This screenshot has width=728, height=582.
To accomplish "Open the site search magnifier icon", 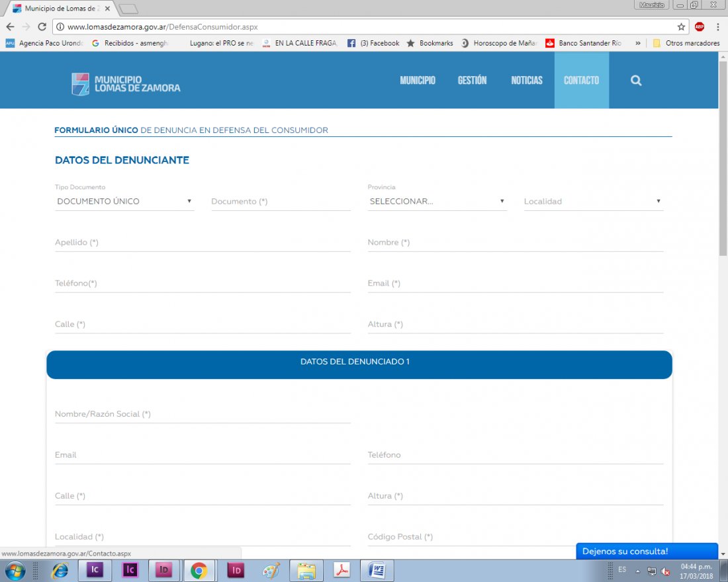I will tap(636, 80).
